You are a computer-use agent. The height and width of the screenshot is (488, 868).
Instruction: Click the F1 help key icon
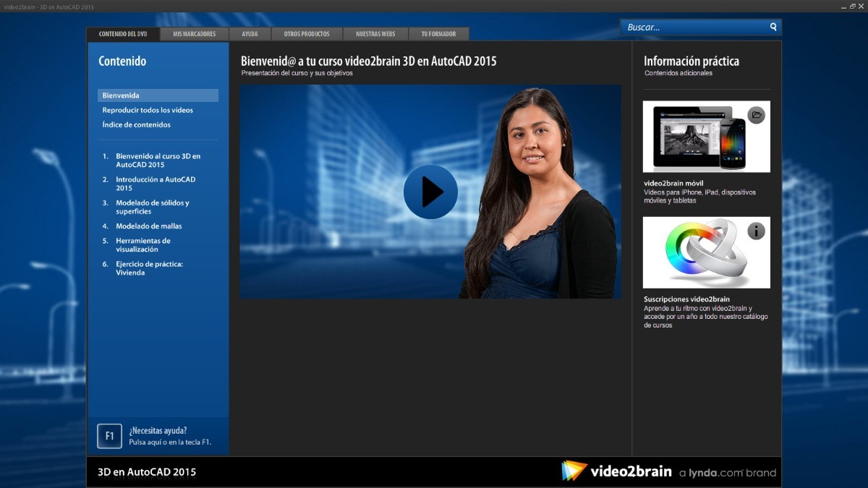tap(109, 436)
